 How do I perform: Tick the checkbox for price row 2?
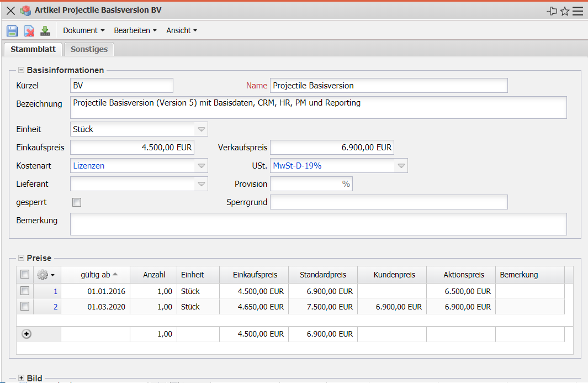click(x=25, y=307)
